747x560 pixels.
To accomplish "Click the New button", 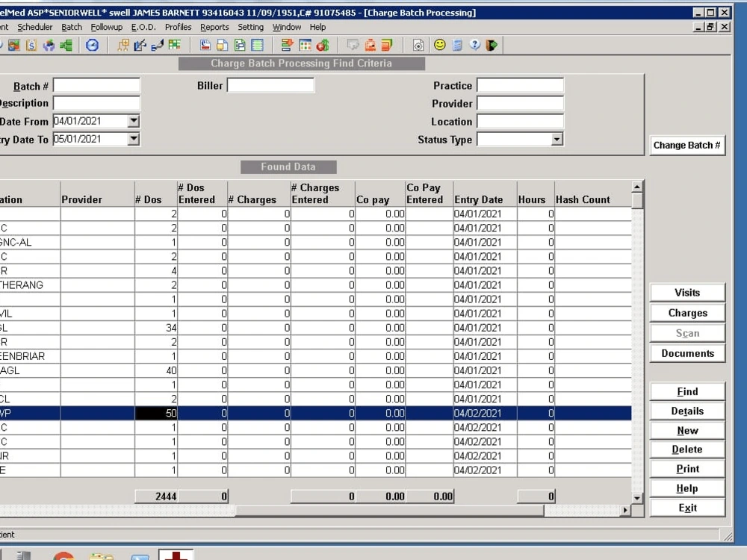I will 687,431.
